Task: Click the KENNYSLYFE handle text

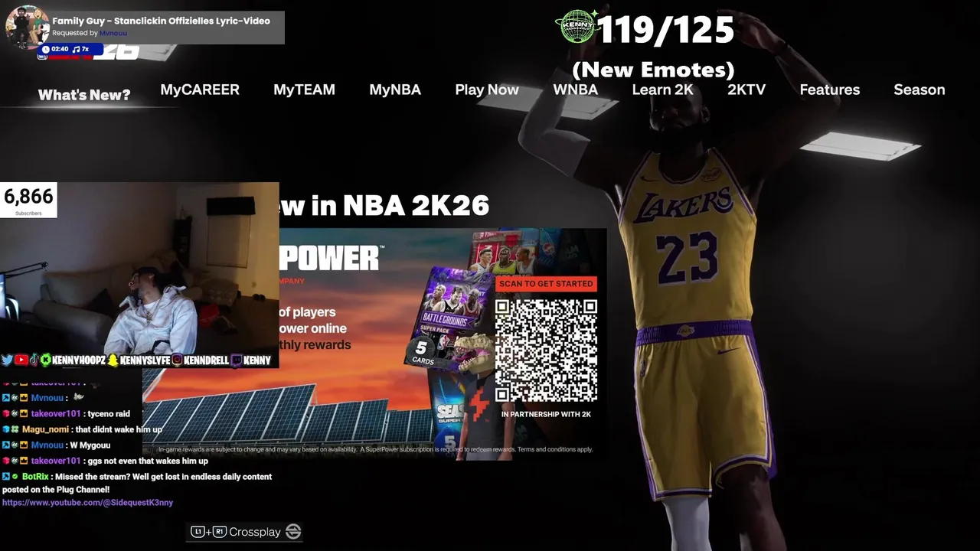Action: (145, 360)
